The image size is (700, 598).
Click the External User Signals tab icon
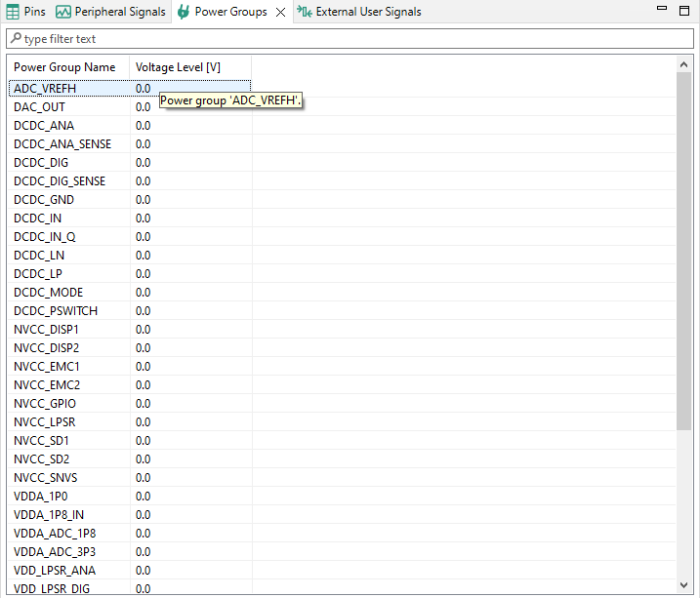click(306, 12)
